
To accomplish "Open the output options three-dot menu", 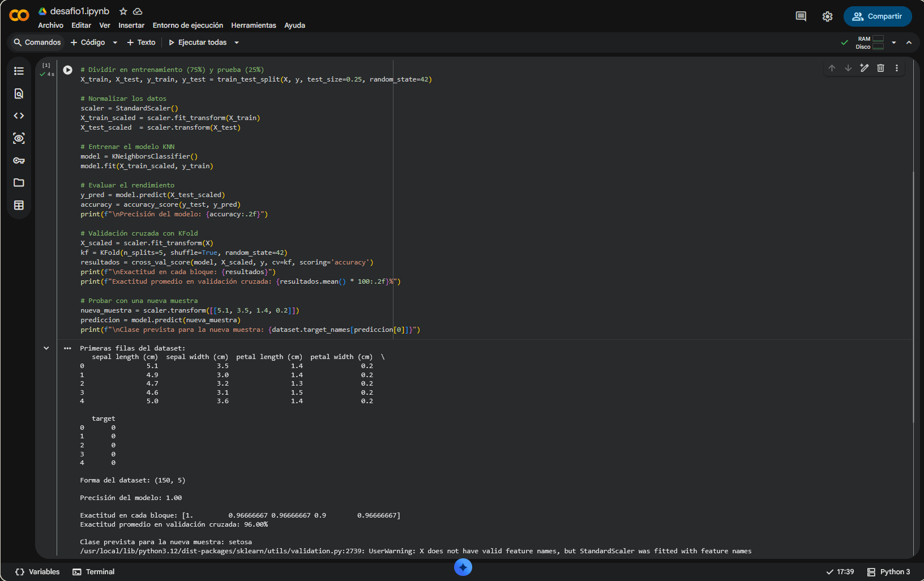I will (x=67, y=348).
